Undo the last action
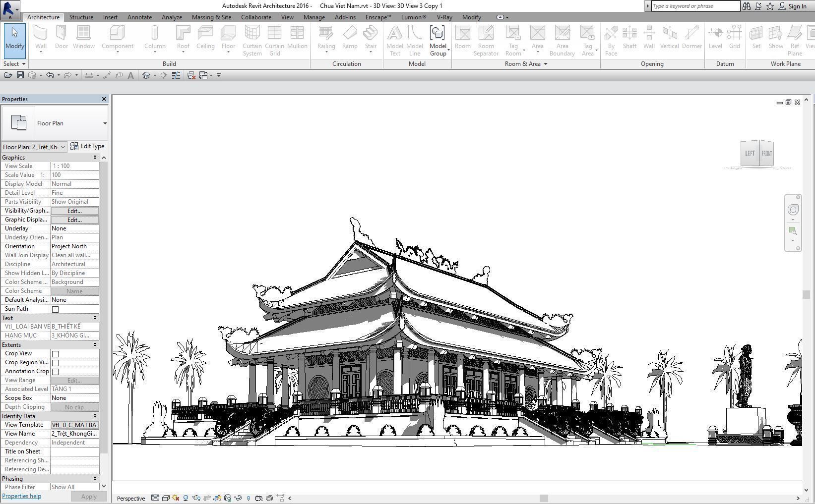 50,75
